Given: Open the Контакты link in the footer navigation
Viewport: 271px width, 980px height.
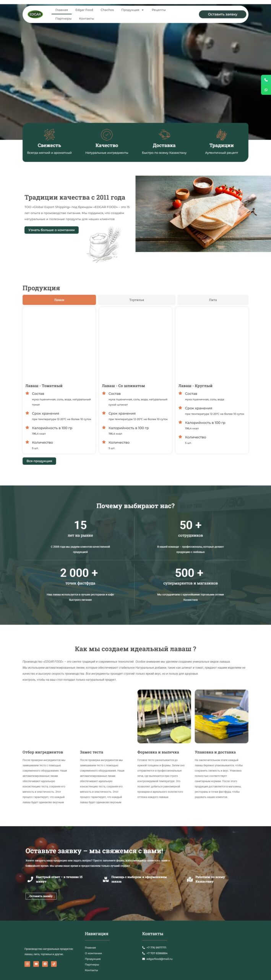Looking at the screenshot, I should (91, 970).
